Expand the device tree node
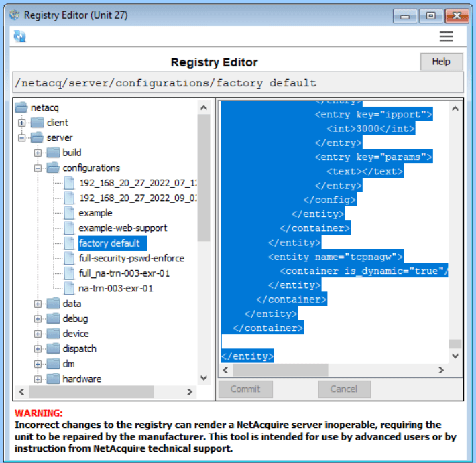 pos(38,334)
